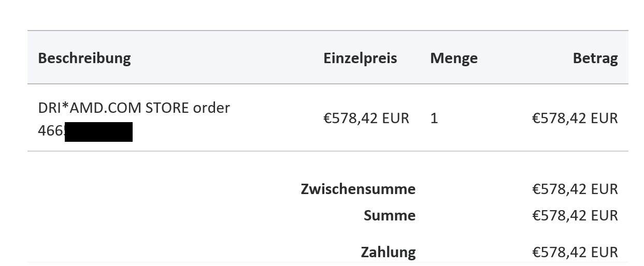
Task: Click the Summe label
Action: [x=389, y=215]
